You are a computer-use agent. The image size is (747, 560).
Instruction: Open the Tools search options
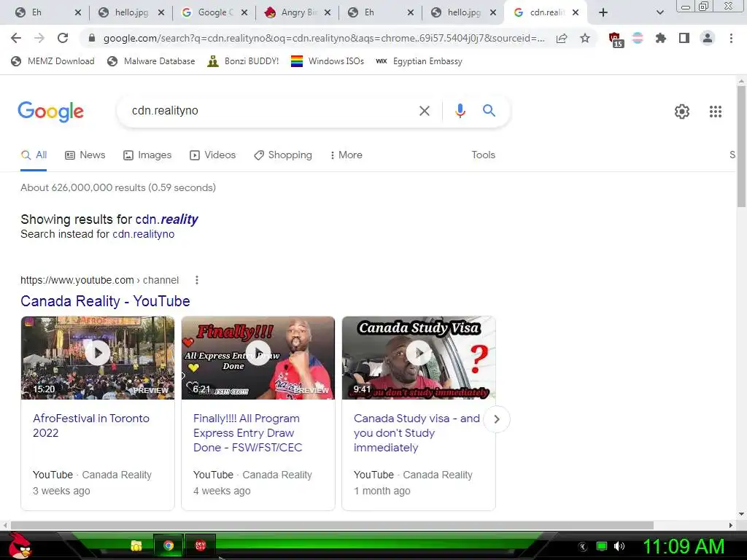(483, 155)
